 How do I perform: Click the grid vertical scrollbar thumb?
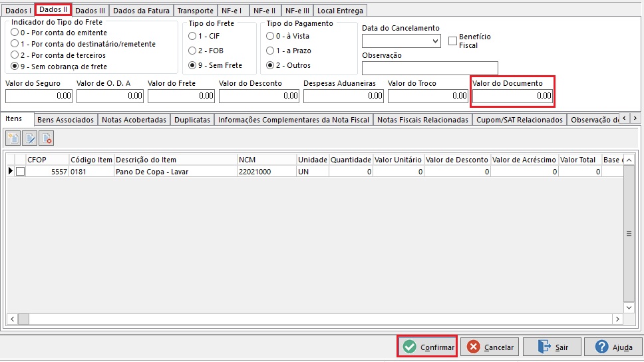pos(629,234)
